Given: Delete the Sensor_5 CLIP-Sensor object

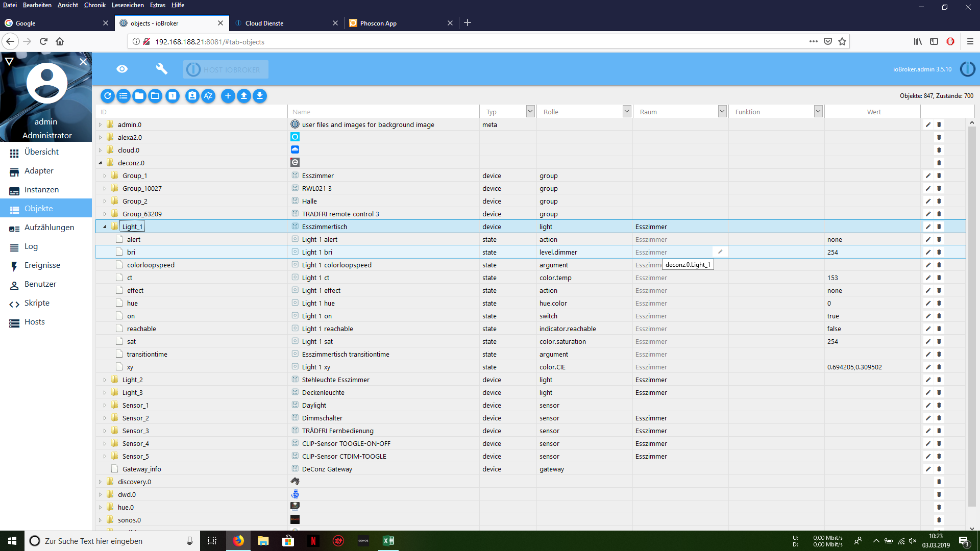Looking at the screenshot, I should pos(939,456).
